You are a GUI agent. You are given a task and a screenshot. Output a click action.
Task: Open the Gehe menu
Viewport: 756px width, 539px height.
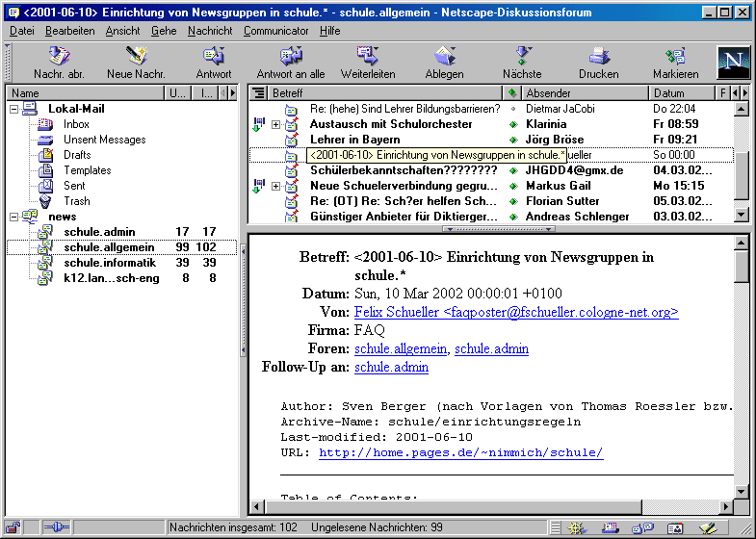[x=164, y=31]
